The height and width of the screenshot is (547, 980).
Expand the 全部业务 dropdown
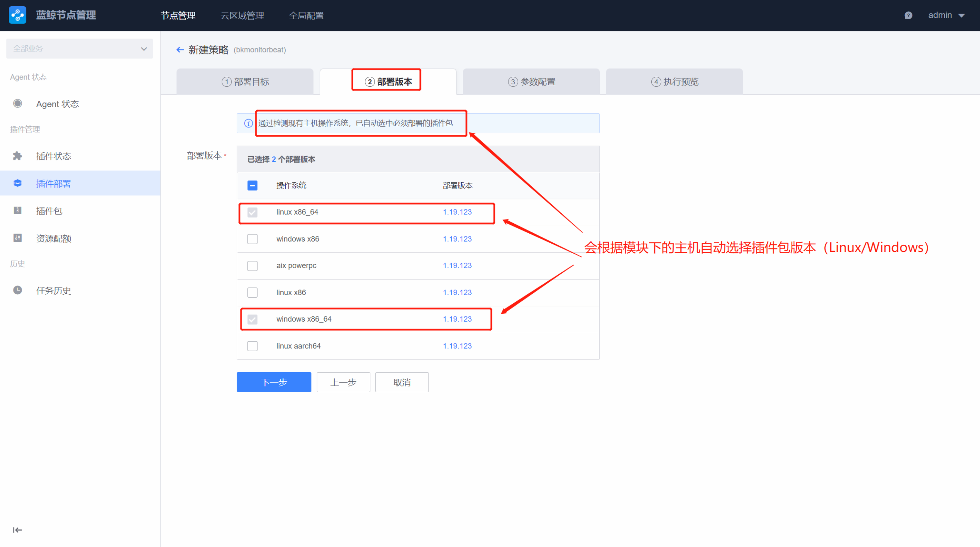point(80,49)
